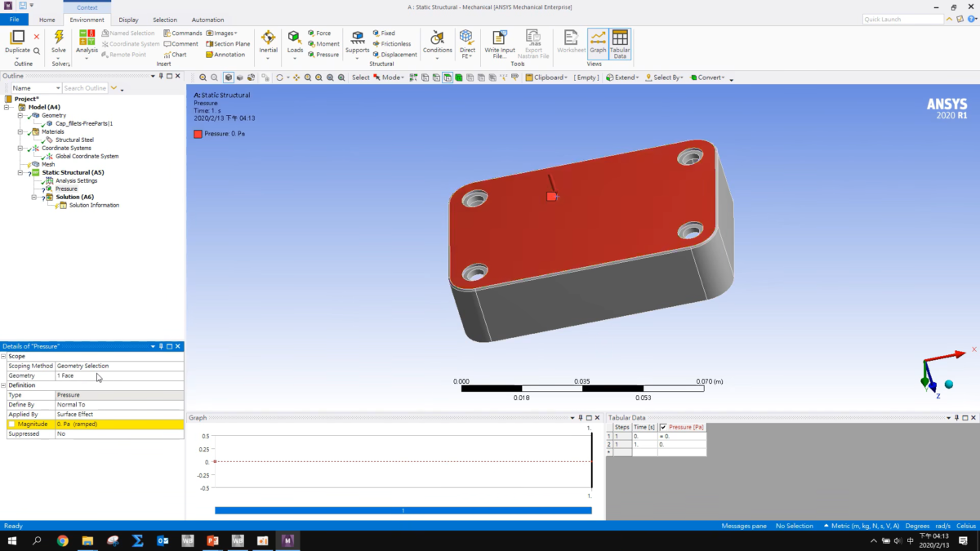Click the Worksheet view icon
Image resolution: width=980 pixels, height=551 pixels.
pyautogui.click(x=572, y=38)
